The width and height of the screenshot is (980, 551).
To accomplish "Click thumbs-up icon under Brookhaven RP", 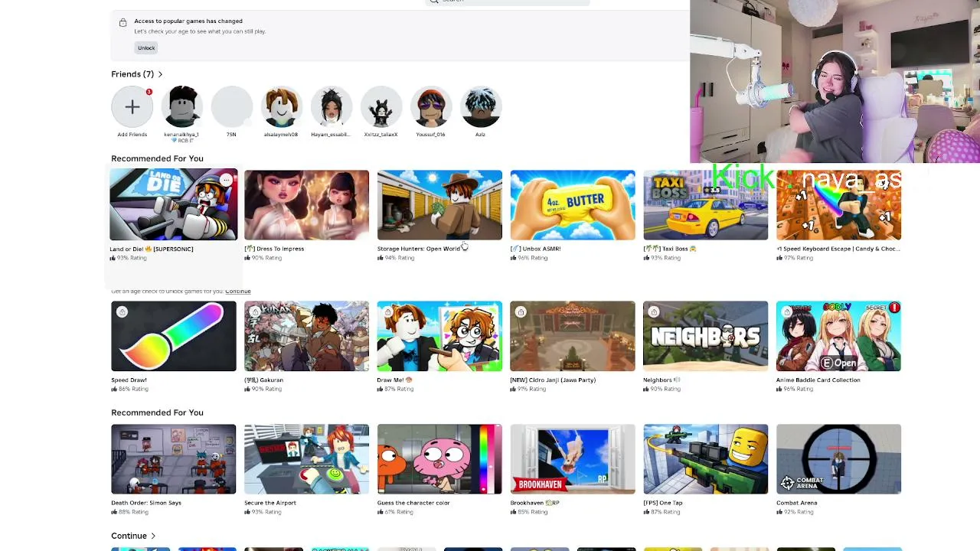I will coord(513,512).
